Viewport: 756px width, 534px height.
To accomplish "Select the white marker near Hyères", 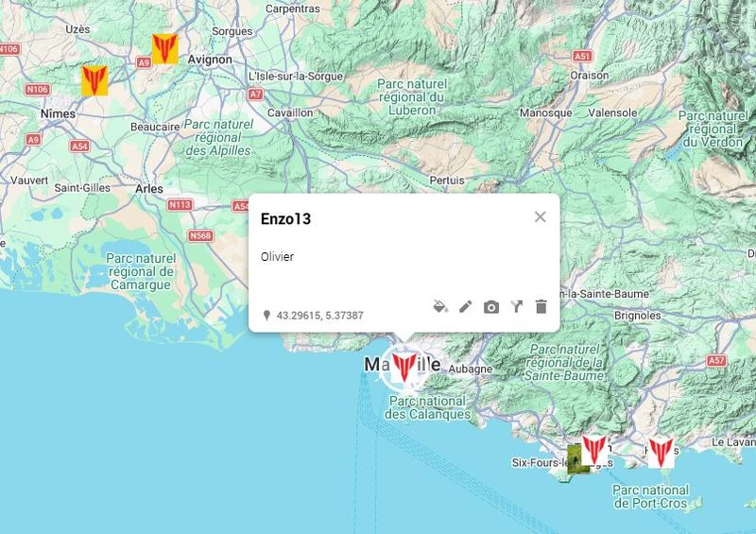I will click(x=661, y=453).
